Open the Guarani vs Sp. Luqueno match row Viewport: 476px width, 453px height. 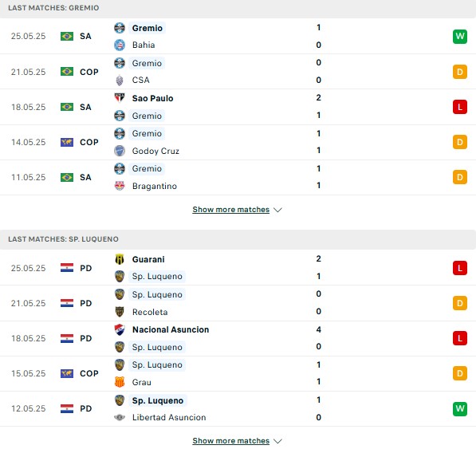click(238, 268)
